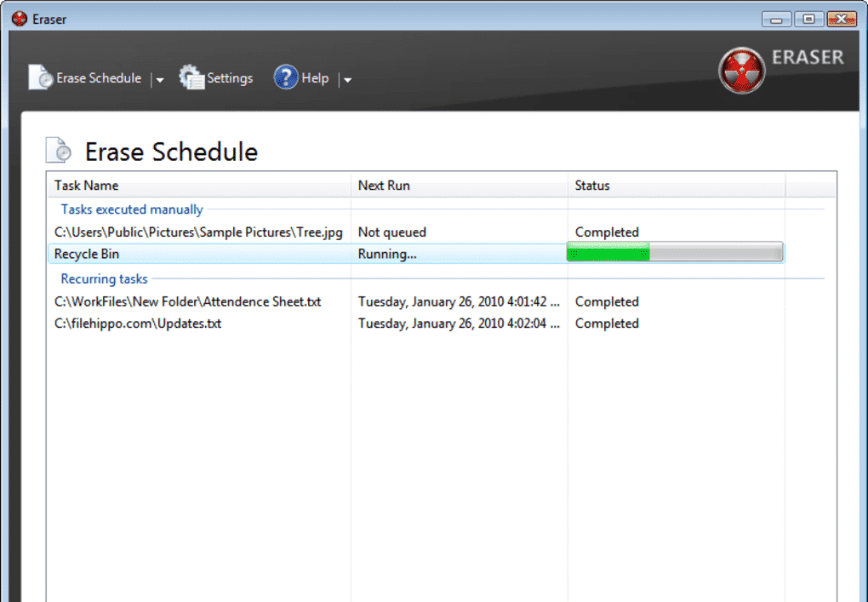
Task: Open the Help toolbar item
Action: click(314, 78)
